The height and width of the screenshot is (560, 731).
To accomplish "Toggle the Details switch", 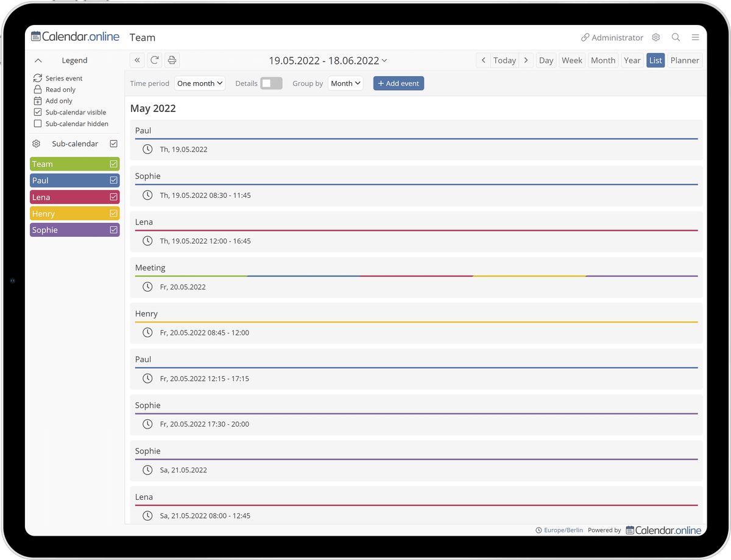I will pos(271,83).
